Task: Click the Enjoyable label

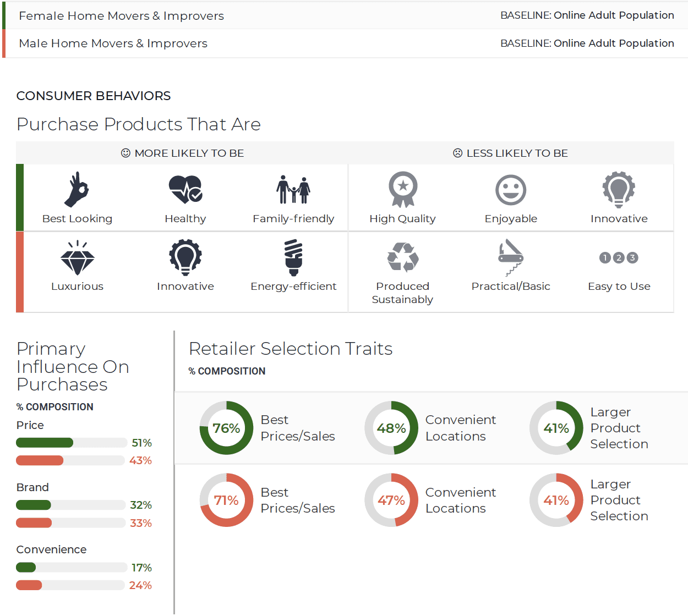Action: 511,219
